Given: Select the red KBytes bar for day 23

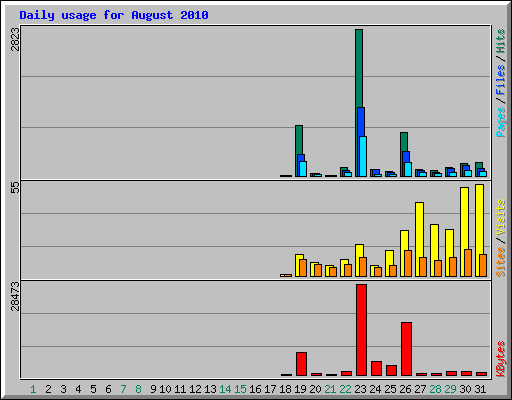Looking at the screenshot, I should click(361, 330).
